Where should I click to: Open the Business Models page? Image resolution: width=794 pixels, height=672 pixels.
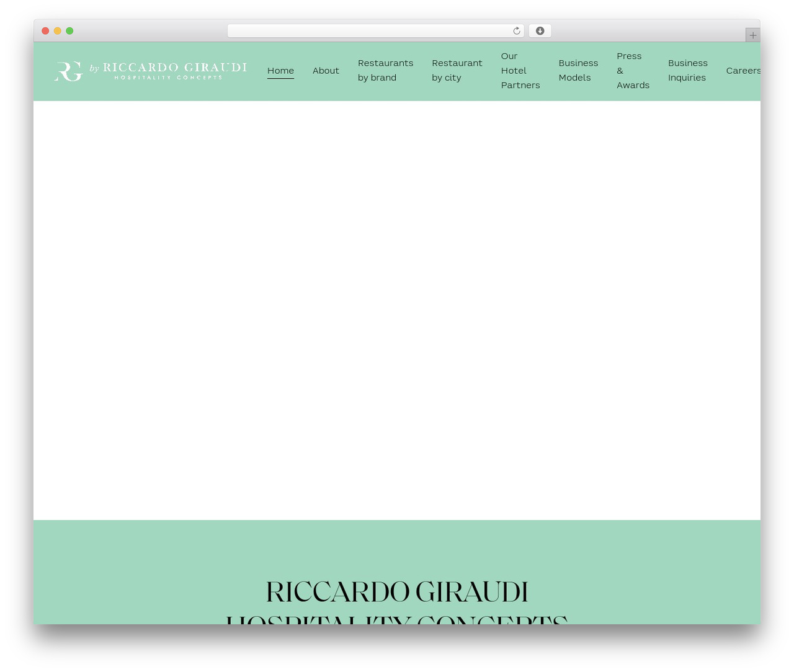578,71
